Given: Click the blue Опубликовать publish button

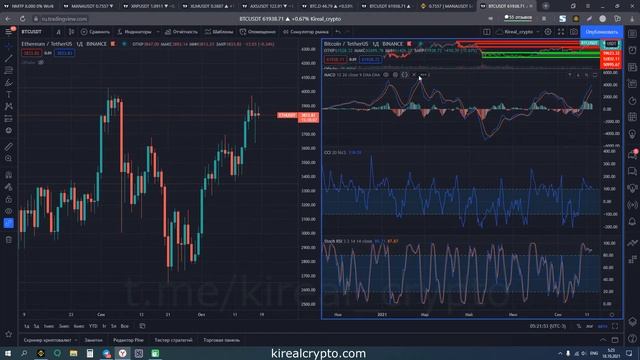Looking at the screenshot, I should 601,32.
